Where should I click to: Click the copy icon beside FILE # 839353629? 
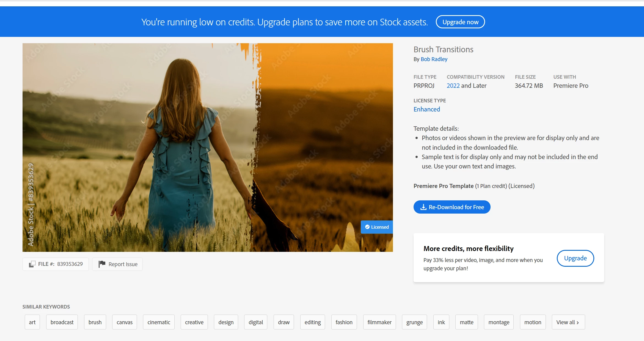point(32,264)
